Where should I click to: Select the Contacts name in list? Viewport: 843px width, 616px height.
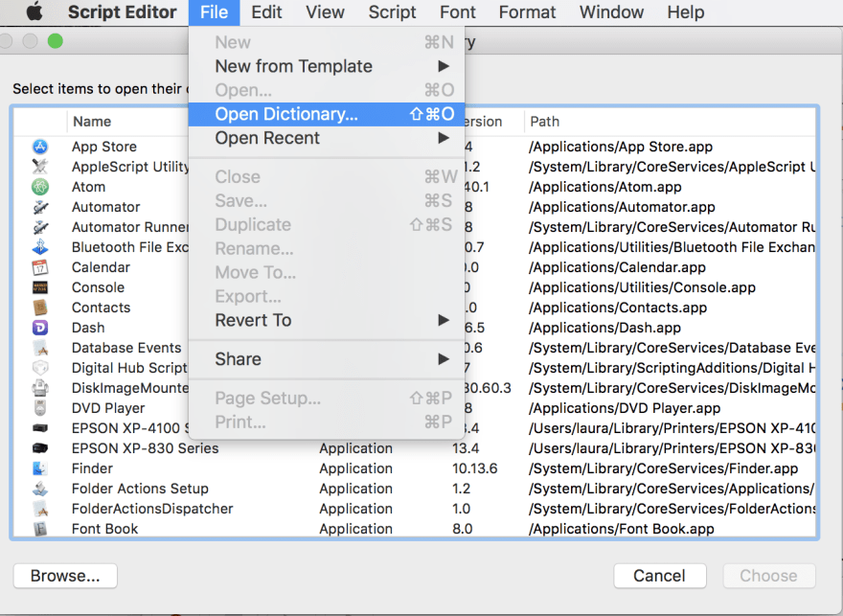pos(102,308)
